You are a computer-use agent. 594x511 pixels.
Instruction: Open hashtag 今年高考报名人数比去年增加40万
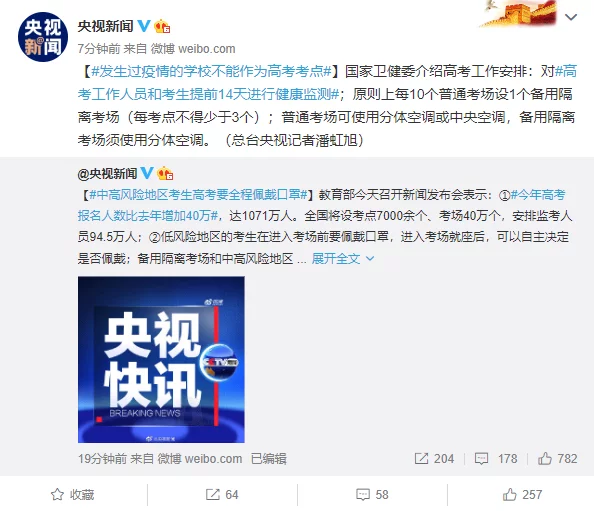click(x=322, y=205)
